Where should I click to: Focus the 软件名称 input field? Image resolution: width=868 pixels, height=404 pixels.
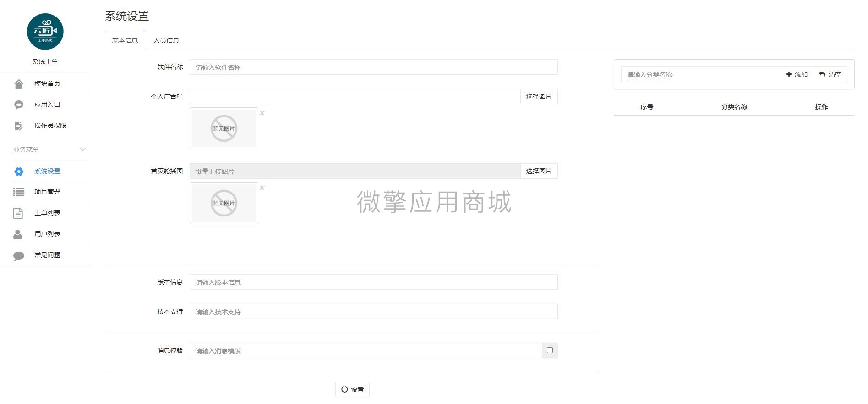tap(374, 67)
